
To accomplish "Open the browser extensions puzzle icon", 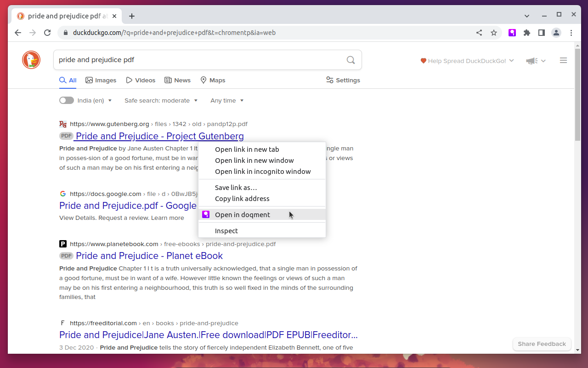I will point(526,33).
